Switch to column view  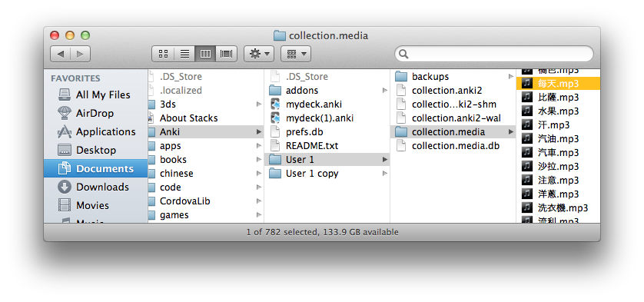click(205, 54)
